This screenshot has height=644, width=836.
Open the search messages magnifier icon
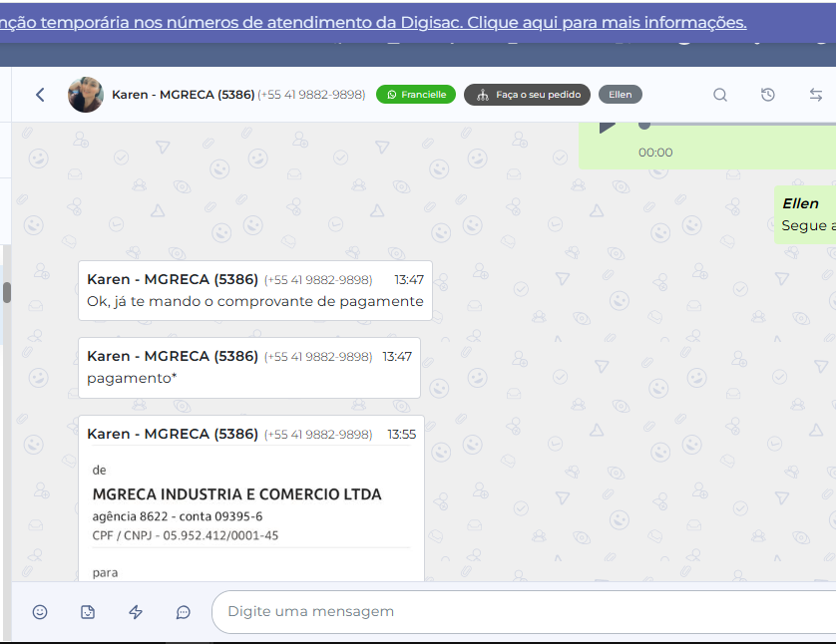pyautogui.click(x=719, y=95)
